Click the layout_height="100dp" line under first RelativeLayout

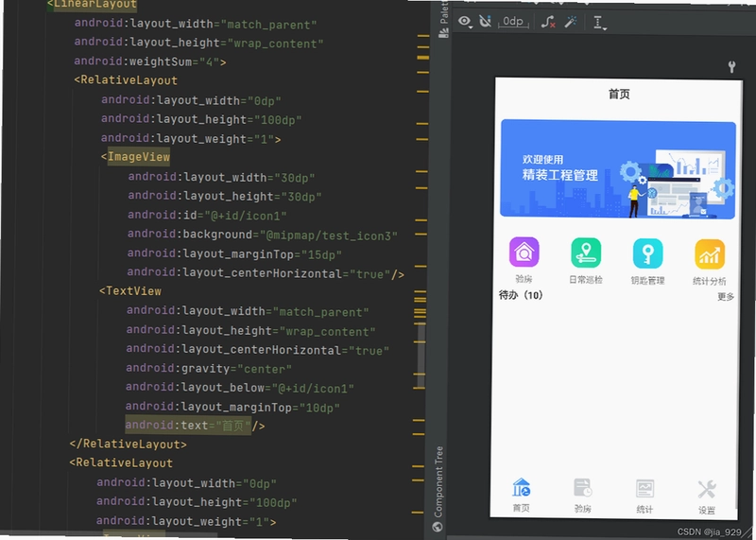click(201, 119)
